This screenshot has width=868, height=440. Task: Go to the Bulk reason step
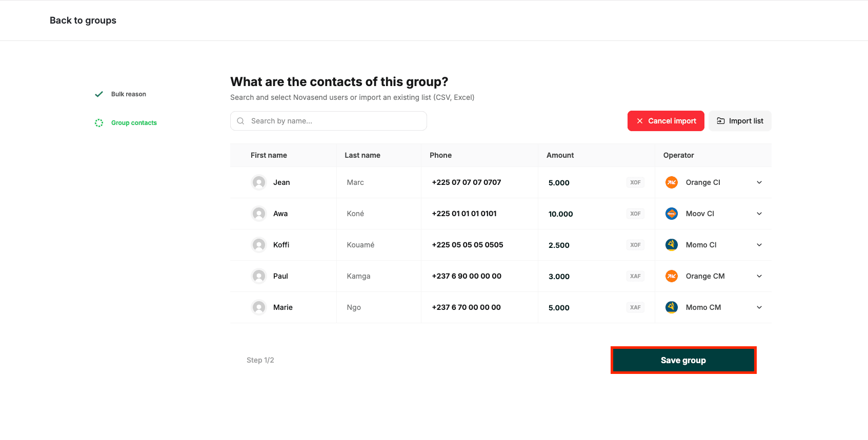129,94
